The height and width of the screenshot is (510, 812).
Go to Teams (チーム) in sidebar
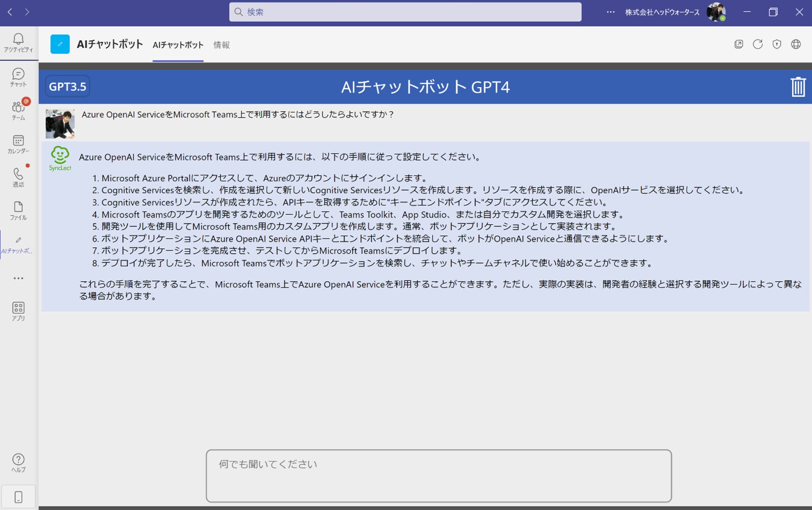[18, 111]
